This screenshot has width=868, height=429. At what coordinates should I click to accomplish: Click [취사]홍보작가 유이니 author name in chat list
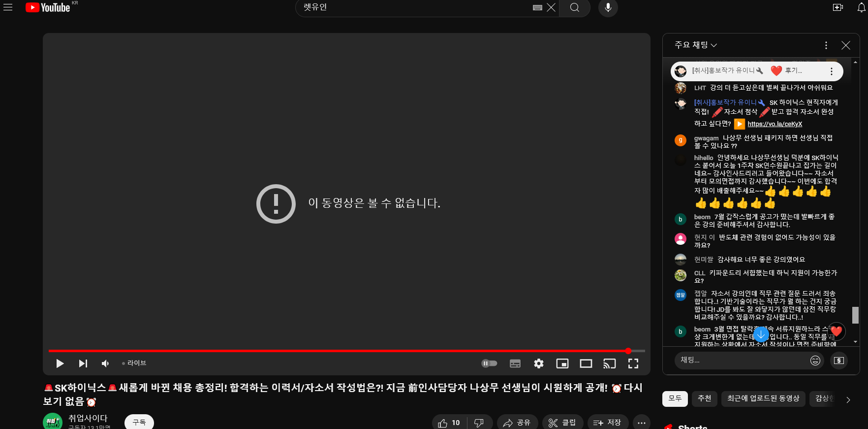point(725,102)
